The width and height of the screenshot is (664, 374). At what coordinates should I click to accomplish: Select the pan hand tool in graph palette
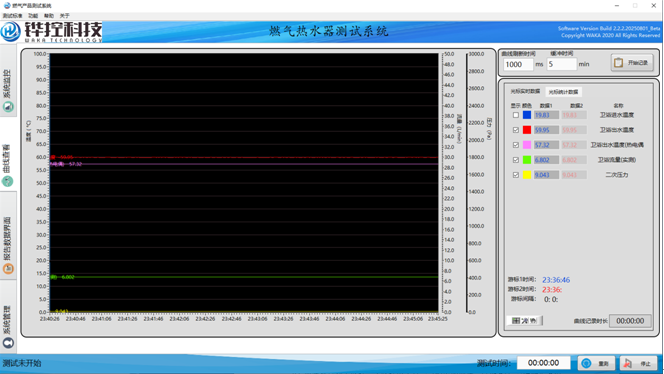pos(534,321)
